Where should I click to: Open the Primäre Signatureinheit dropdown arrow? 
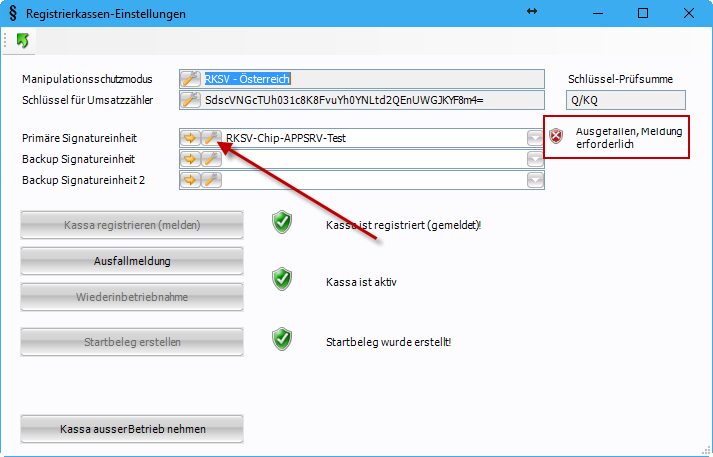(x=535, y=138)
